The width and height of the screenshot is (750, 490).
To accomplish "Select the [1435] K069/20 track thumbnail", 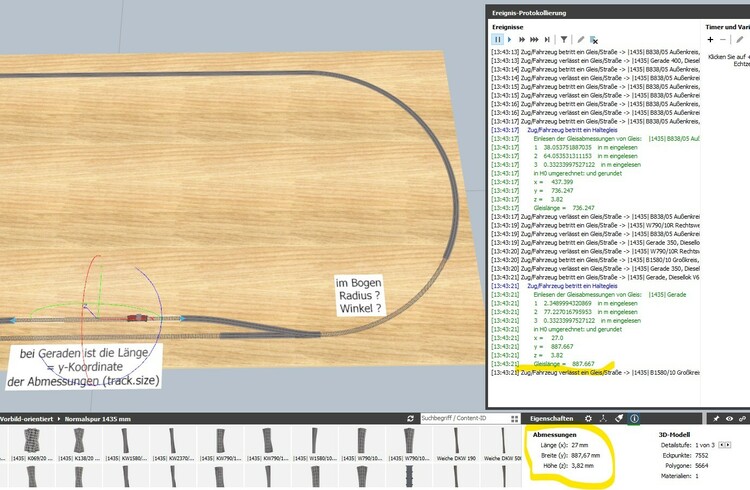I will click(32, 446).
